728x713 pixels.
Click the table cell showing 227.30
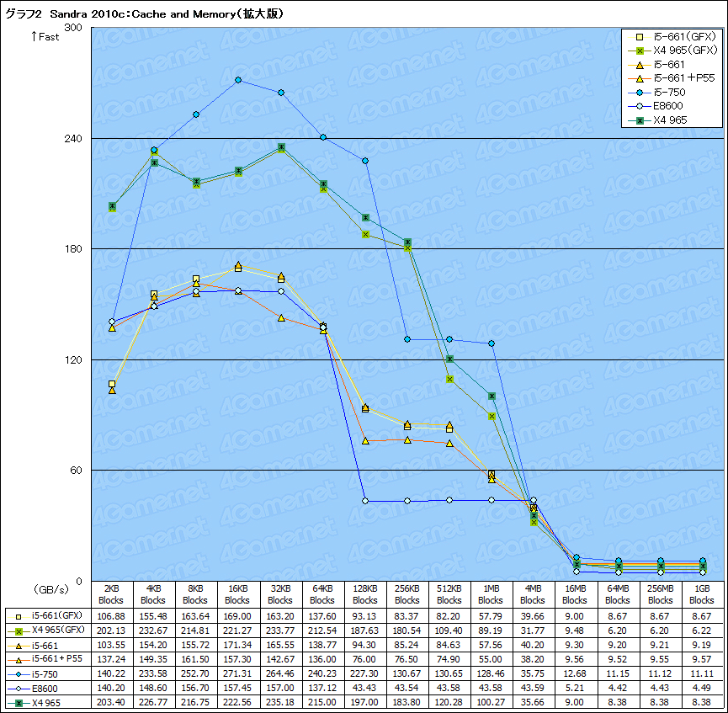click(365, 673)
